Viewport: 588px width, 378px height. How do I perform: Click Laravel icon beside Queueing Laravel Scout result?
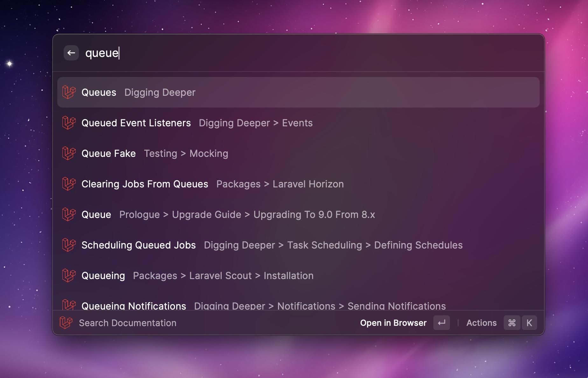69,276
